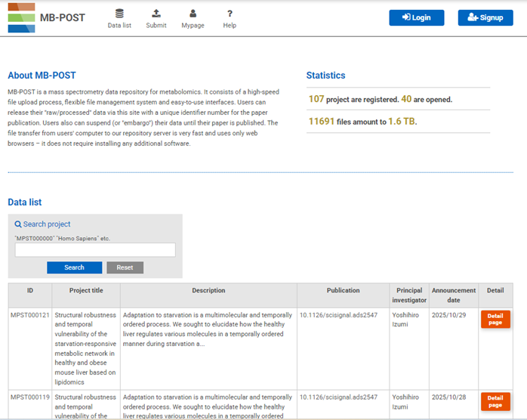This screenshot has width=527, height=420.
Task: Hit the gray Reset button
Action: tap(125, 267)
